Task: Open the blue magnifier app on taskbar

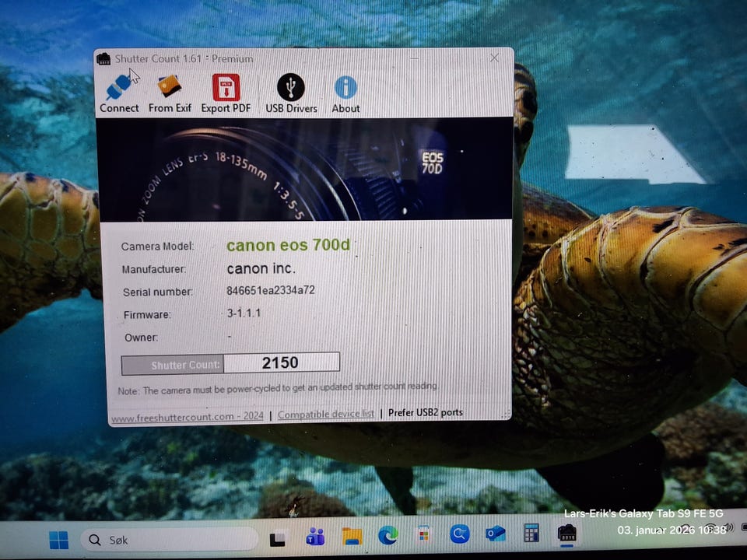Action: 460,534
